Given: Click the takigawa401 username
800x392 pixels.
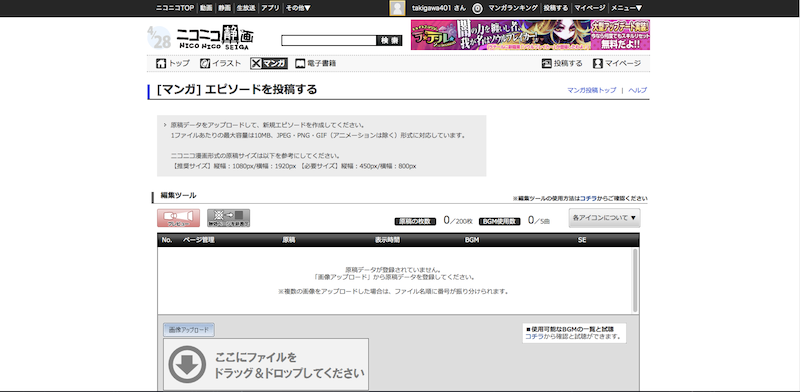Looking at the screenshot, I should click(439, 8).
